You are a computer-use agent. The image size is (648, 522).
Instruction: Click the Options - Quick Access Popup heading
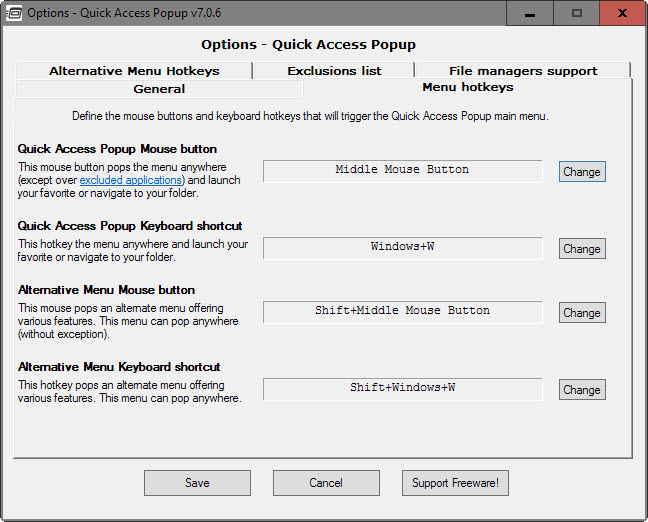(x=308, y=44)
